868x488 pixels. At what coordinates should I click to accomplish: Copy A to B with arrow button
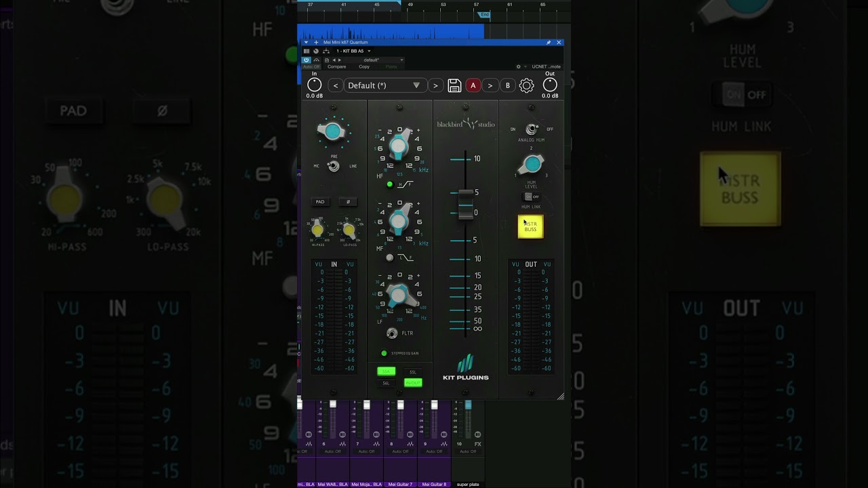pyautogui.click(x=490, y=85)
